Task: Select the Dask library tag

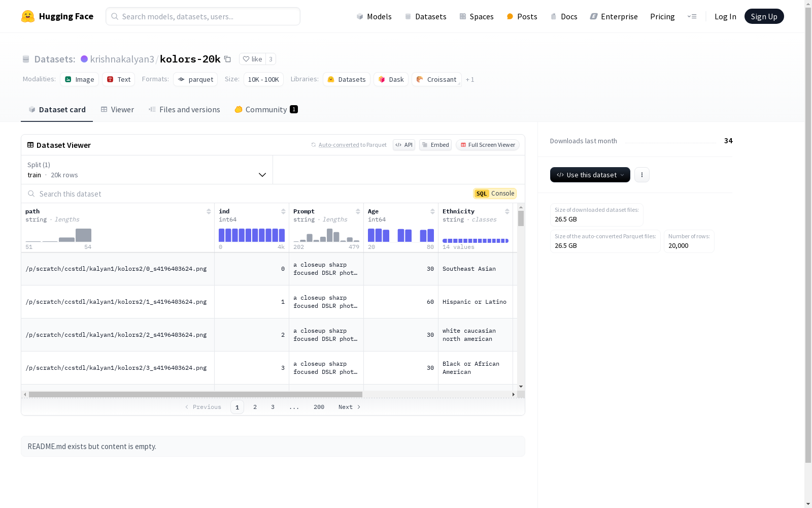Action: 391,79
